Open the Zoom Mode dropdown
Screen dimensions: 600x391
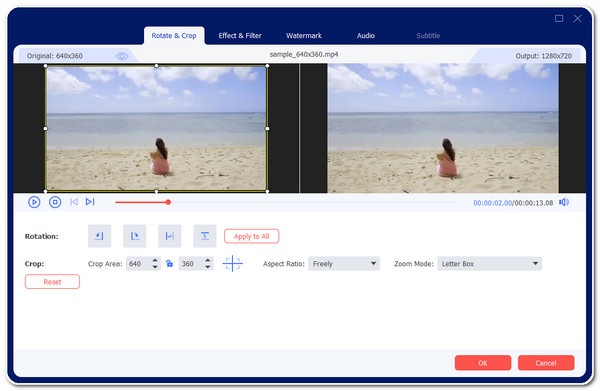489,264
